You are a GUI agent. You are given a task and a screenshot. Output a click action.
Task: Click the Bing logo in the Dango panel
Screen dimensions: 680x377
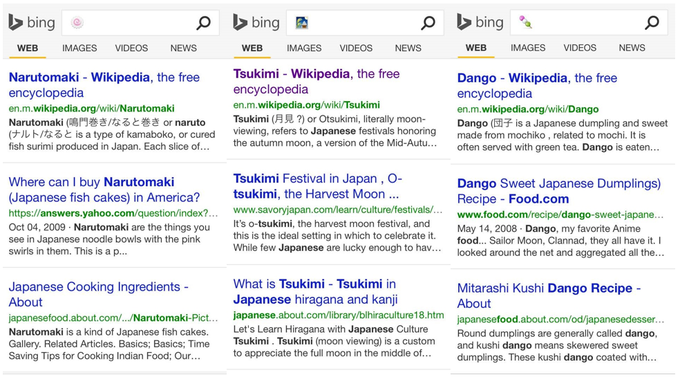click(x=481, y=22)
